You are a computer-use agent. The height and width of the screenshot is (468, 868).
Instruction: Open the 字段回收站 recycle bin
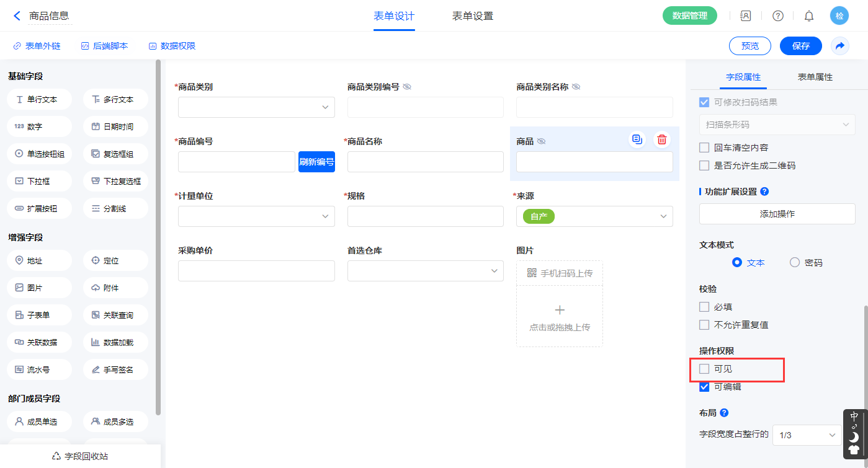click(80, 456)
